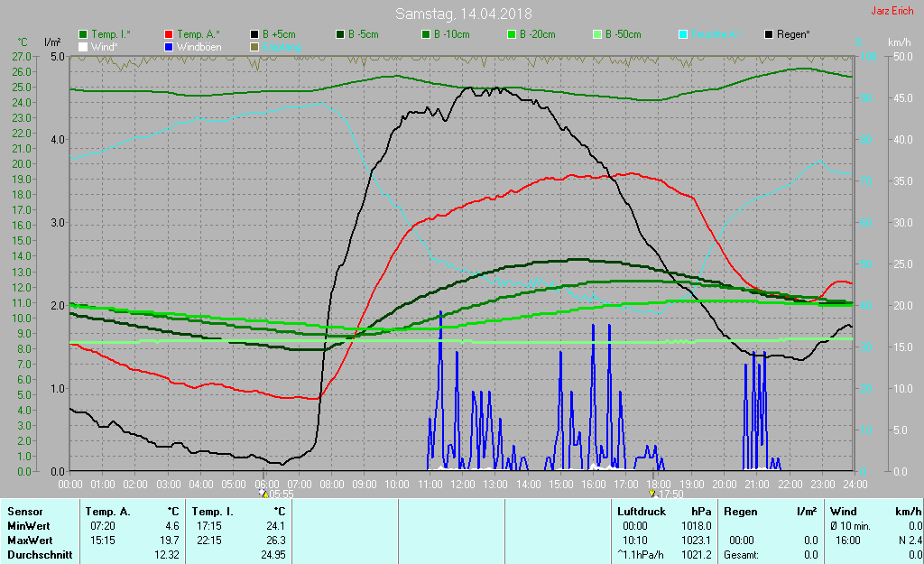Screen dimensions: 924x564
Task: Select the 'B +5cm' legend label
Action: [280, 34]
